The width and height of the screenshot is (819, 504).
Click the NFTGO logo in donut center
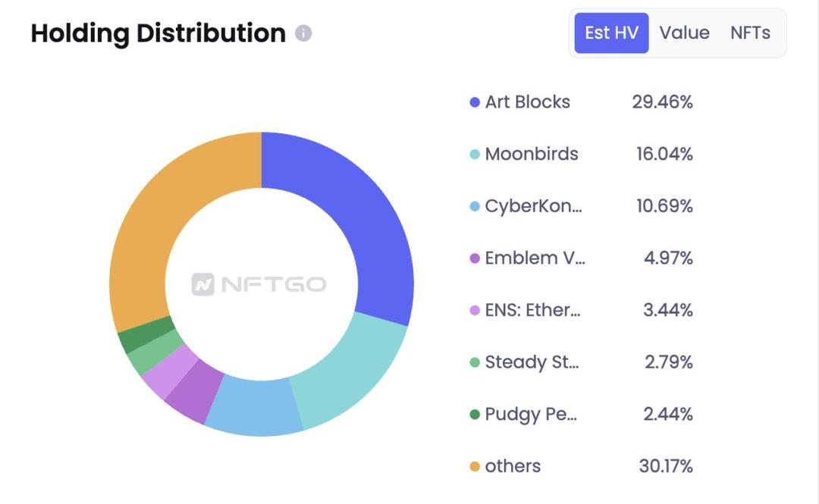click(259, 284)
